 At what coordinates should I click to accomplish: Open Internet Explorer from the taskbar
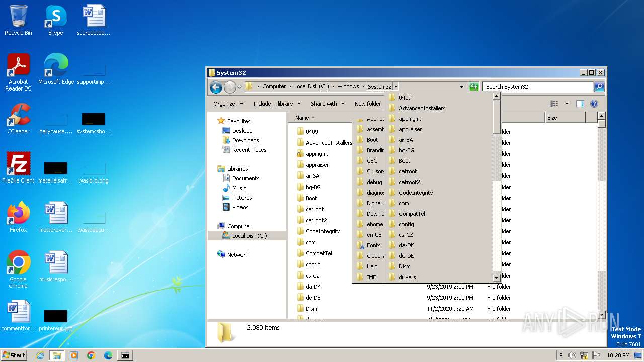[40, 355]
